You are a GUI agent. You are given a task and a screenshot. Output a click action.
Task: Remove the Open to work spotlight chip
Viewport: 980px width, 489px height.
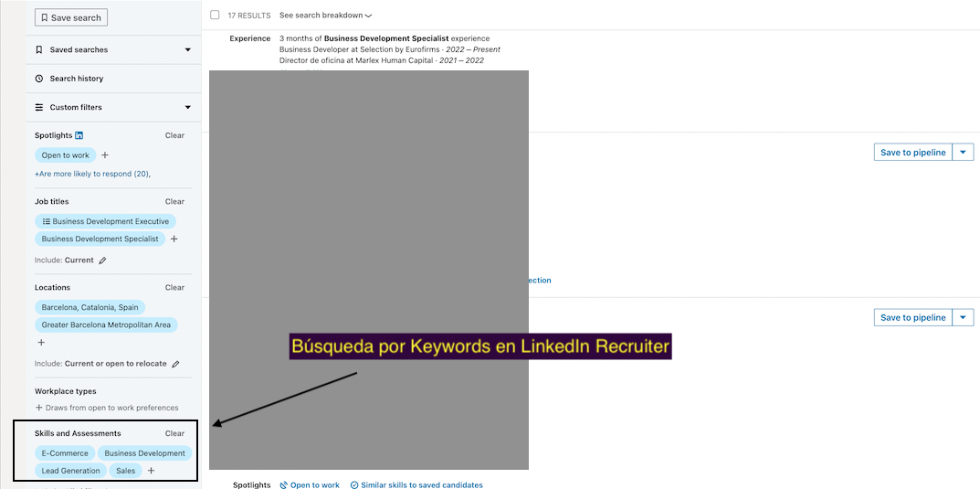pyautogui.click(x=66, y=155)
